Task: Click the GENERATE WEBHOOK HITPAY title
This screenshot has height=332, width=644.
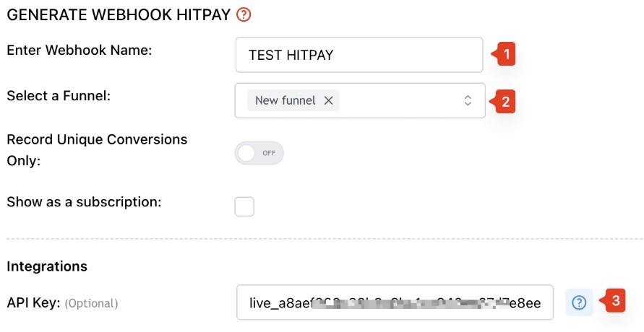Action: pos(119,15)
